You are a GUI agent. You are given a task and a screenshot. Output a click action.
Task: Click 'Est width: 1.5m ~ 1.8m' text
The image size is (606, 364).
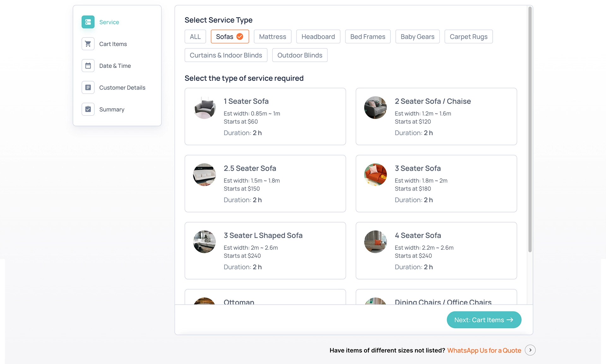(x=252, y=181)
